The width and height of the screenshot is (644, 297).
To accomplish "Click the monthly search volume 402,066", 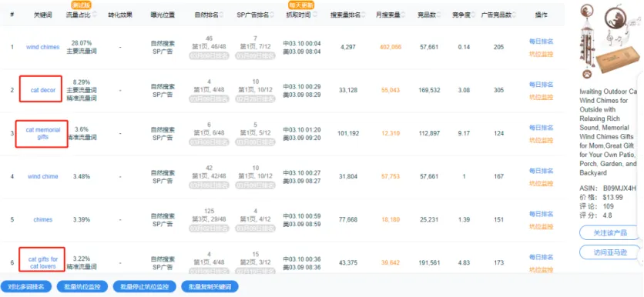I will click(391, 47).
